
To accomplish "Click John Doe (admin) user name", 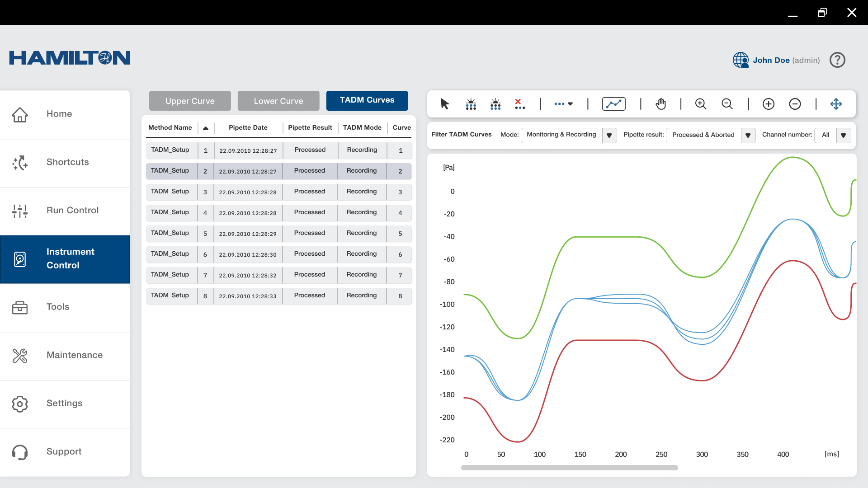I will [x=786, y=60].
